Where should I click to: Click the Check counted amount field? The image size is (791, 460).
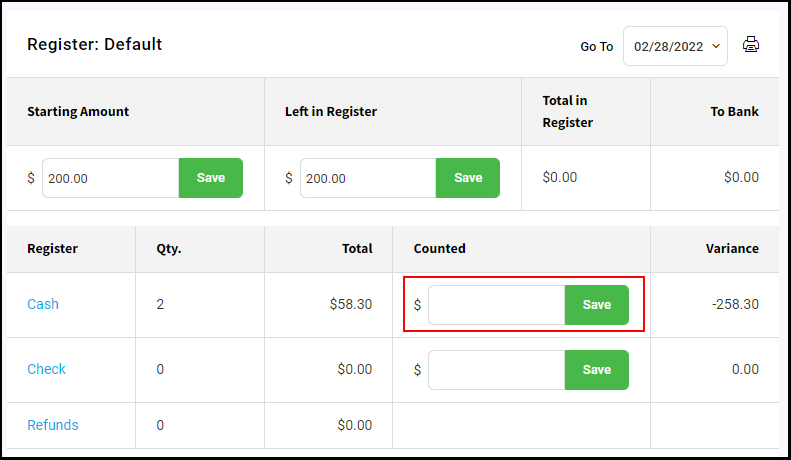coord(497,370)
